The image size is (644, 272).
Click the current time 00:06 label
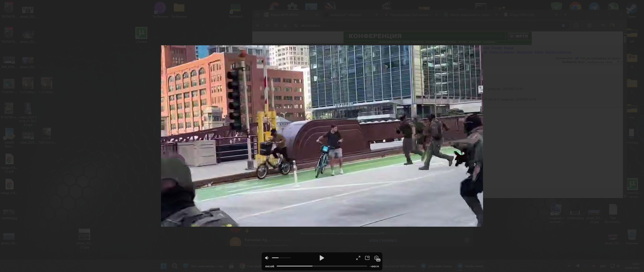270,266
